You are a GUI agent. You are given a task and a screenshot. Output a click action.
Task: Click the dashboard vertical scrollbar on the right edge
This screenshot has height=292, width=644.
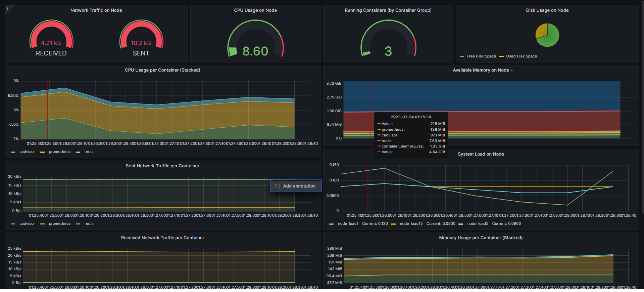pos(642,108)
